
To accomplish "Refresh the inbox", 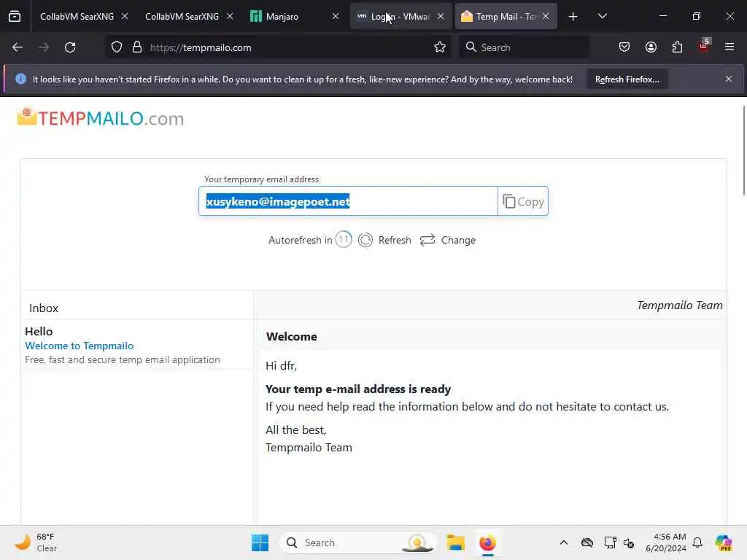I will click(x=385, y=240).
